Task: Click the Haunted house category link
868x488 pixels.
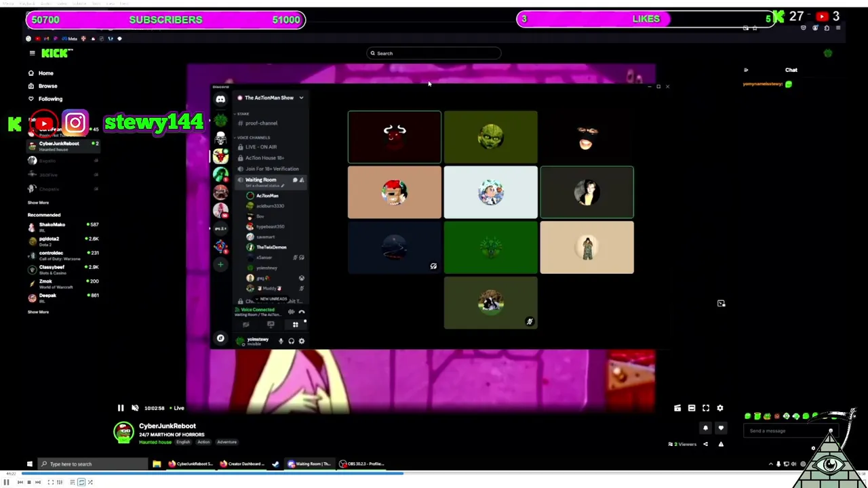Action: click(x=155, y=442)
